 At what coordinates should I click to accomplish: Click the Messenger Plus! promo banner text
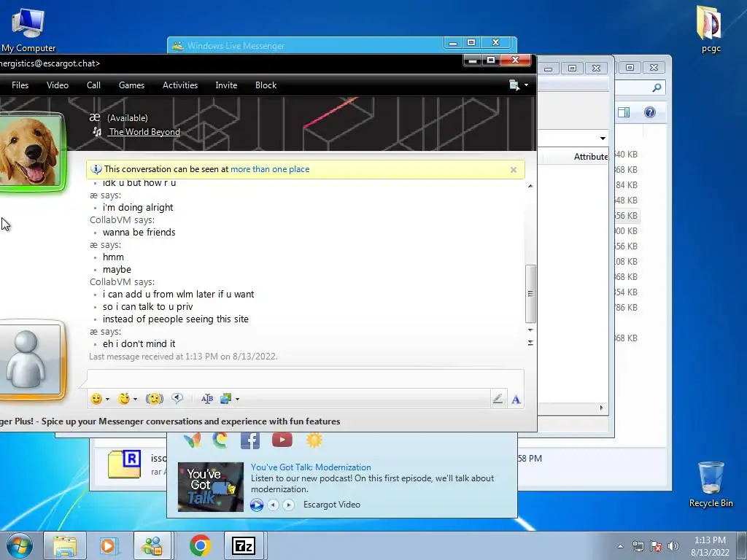[170, 421]
